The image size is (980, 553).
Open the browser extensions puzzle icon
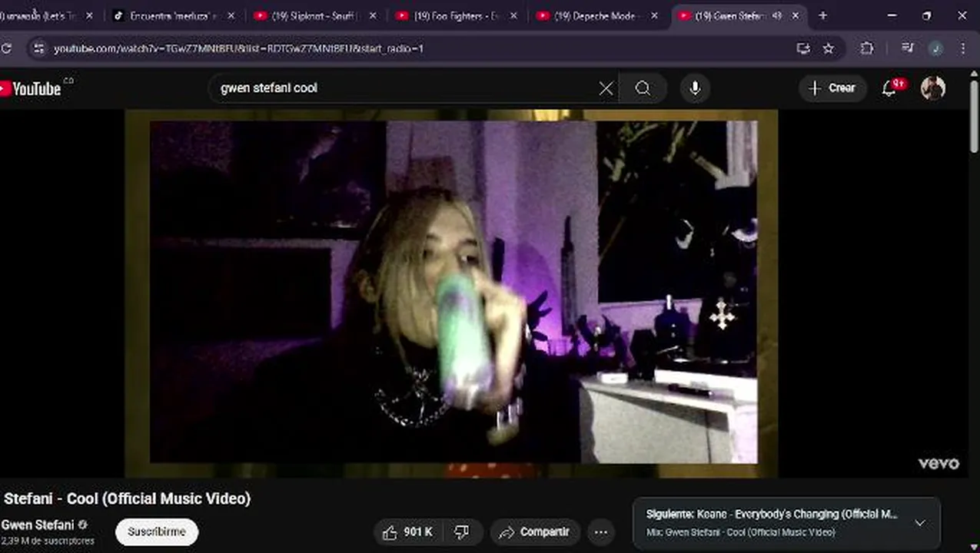tap(867, 48)
